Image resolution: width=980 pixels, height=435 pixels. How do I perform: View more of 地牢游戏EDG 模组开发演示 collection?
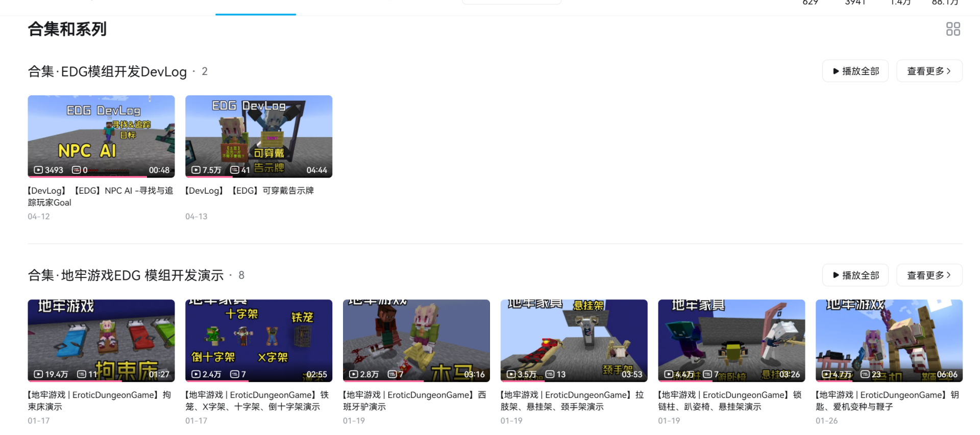coord(929,275)
